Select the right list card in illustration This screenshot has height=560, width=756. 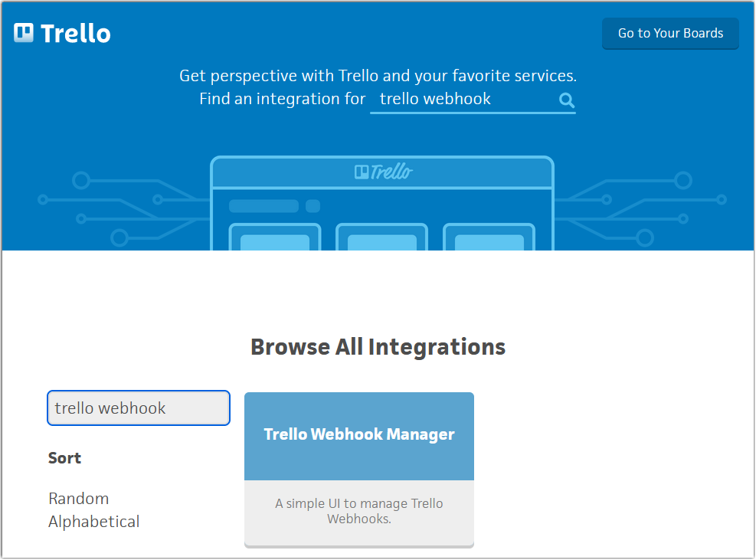click(489, 237)
